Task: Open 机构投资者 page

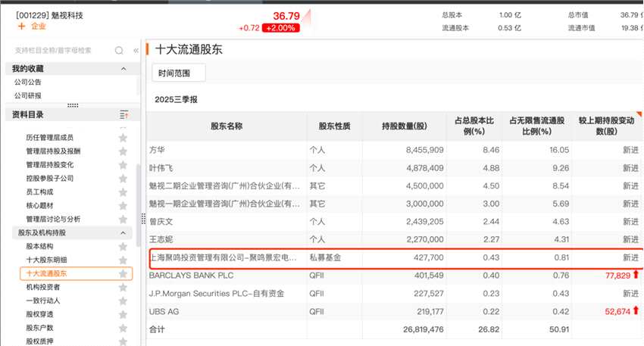Action: (43, 287)
